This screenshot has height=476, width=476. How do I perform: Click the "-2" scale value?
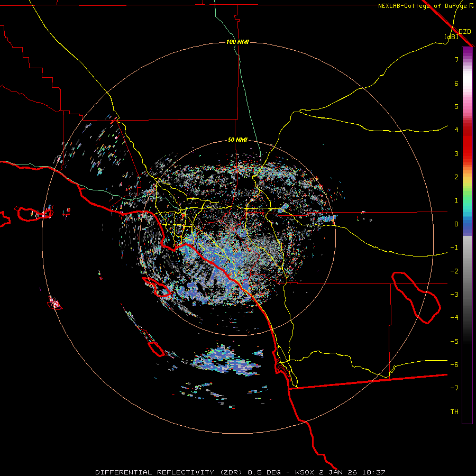click(x=454, y=271)
